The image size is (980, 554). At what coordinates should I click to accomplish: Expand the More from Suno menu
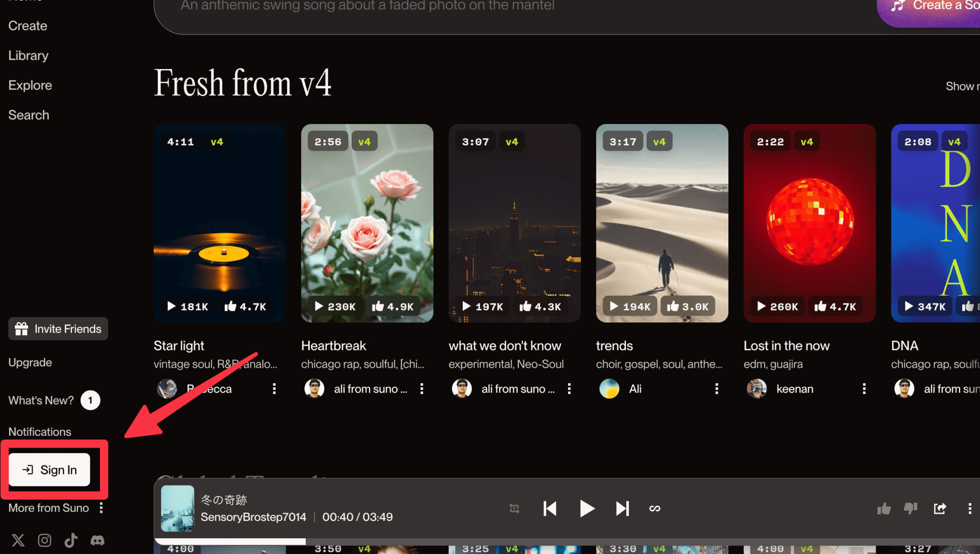[101, 508]
